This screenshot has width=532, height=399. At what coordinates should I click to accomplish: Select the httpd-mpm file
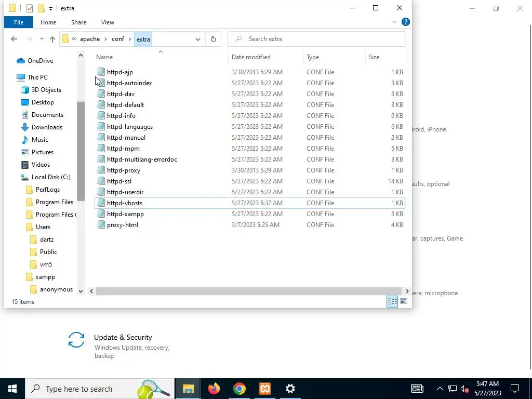[250, 149]
